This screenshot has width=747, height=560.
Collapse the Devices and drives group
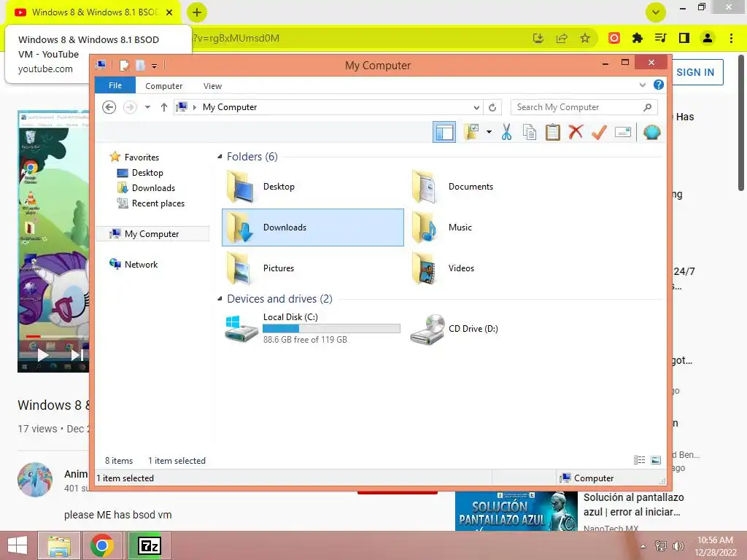(220, 298)
